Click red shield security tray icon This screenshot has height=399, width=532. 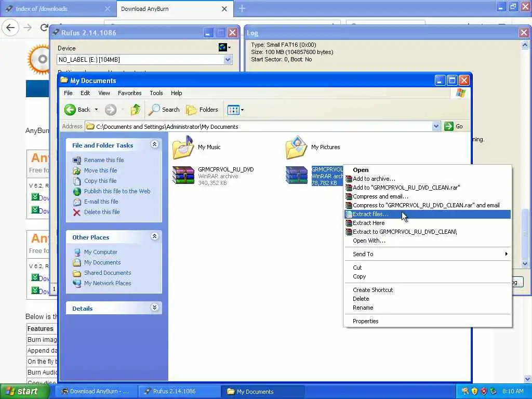484,392
